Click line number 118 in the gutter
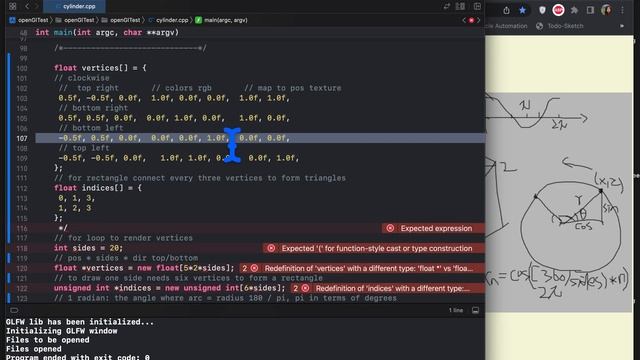Image resolution: width=640 pixels, height=360 pixels. click(x=22, y=248)
